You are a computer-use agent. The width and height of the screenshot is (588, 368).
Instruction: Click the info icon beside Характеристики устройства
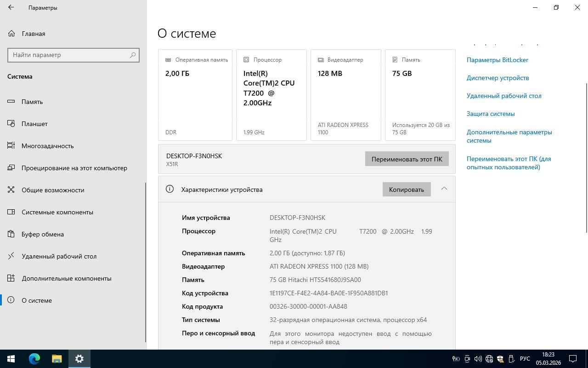170,189
